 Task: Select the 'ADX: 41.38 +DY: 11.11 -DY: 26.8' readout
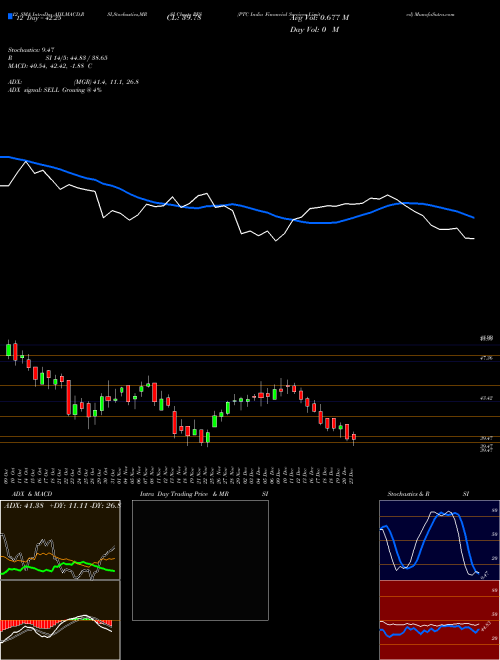point(62,505)
